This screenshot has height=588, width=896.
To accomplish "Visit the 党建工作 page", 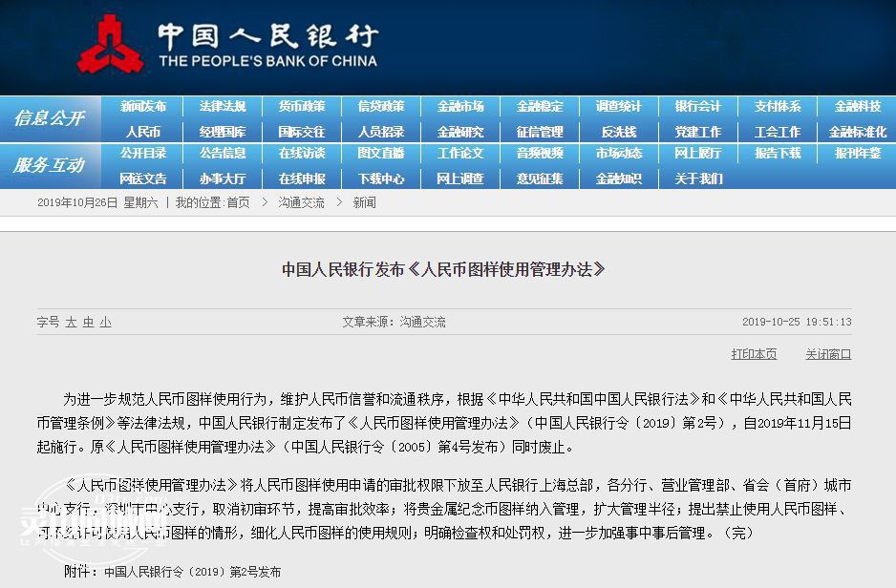I will 698,132.
